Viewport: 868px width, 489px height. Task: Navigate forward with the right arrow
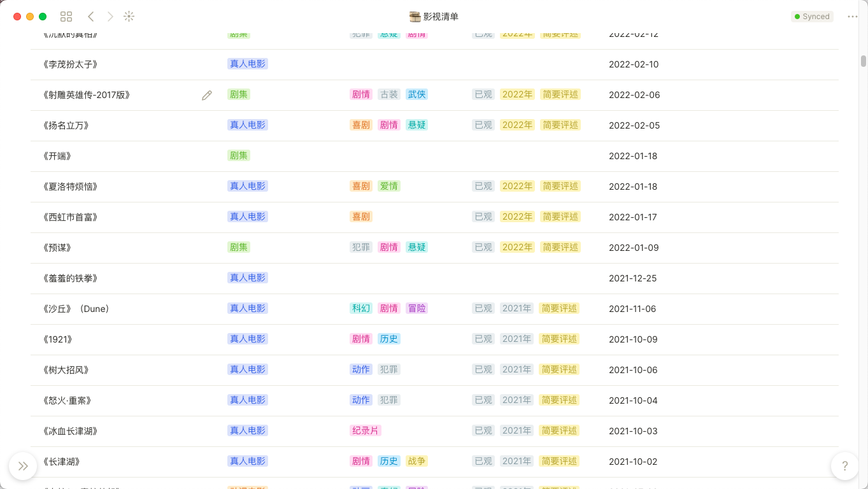coord(110,17)
